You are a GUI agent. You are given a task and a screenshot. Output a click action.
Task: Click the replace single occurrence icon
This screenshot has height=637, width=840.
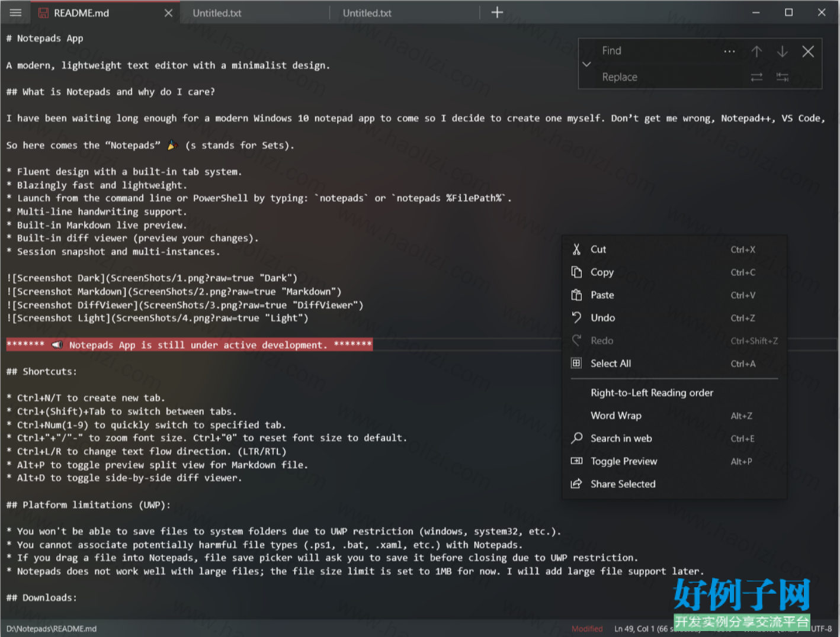(x=756, y=77)
